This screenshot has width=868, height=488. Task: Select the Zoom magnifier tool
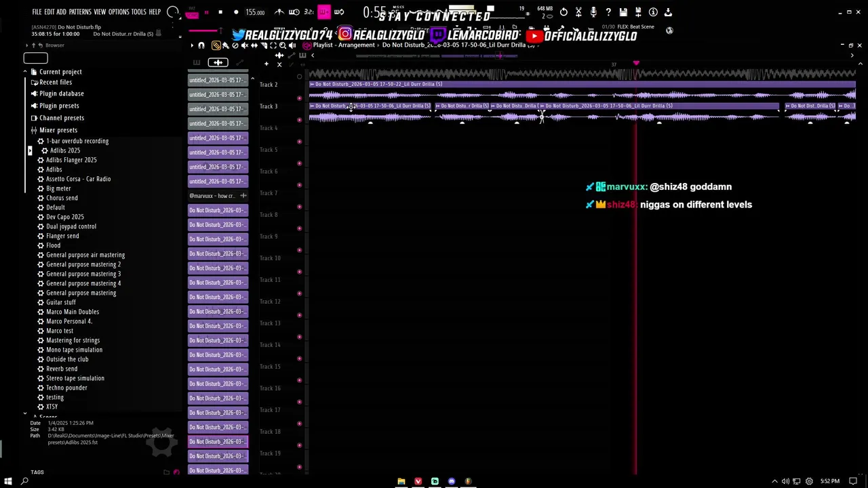283,45
